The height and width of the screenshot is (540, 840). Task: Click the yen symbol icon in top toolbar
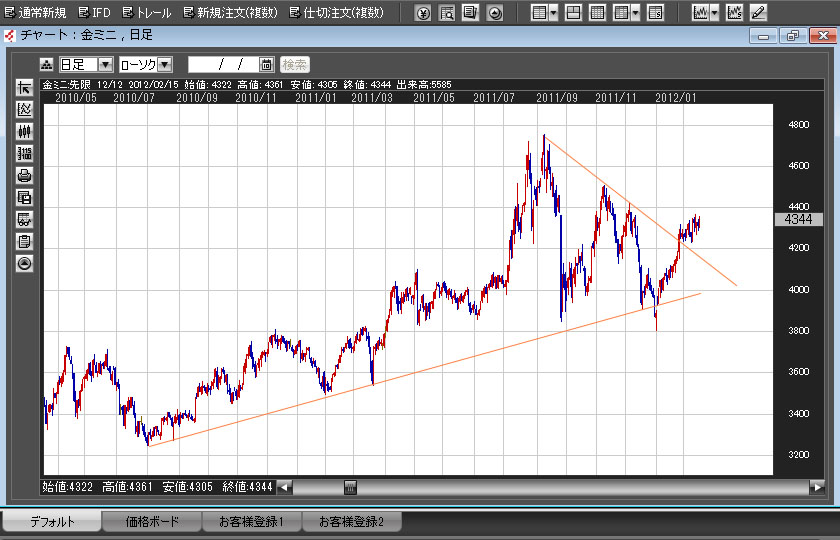423,13
